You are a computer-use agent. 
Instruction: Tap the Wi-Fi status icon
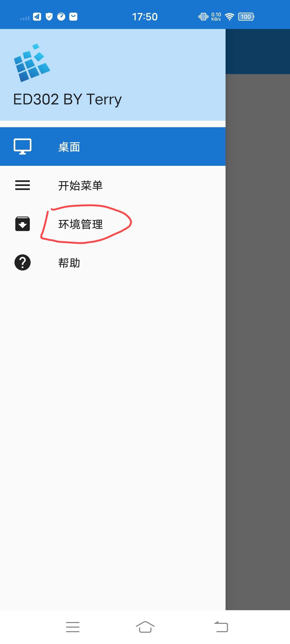(x=230, y=17)
